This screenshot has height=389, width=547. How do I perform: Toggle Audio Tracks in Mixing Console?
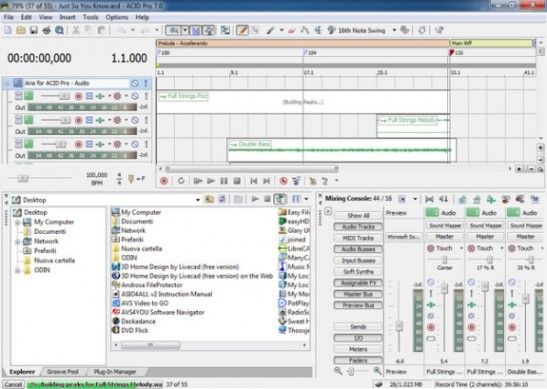click(x=358, y=227)
